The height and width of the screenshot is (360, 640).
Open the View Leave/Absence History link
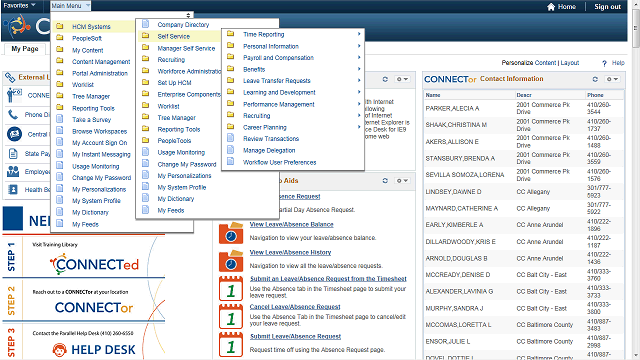pos(290,253)
